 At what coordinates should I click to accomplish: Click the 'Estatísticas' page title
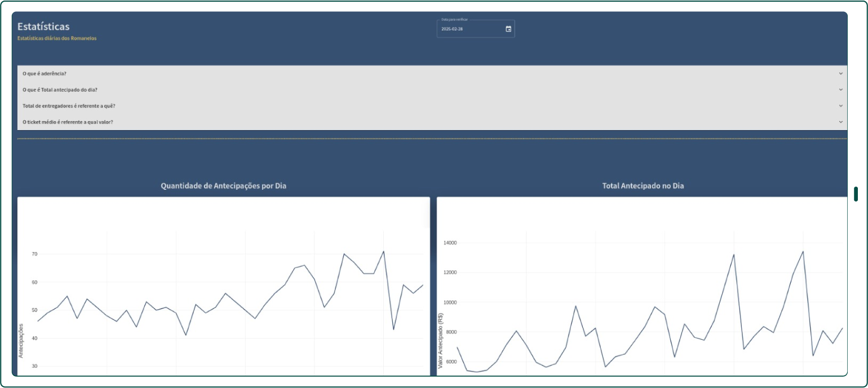point(45,26)
